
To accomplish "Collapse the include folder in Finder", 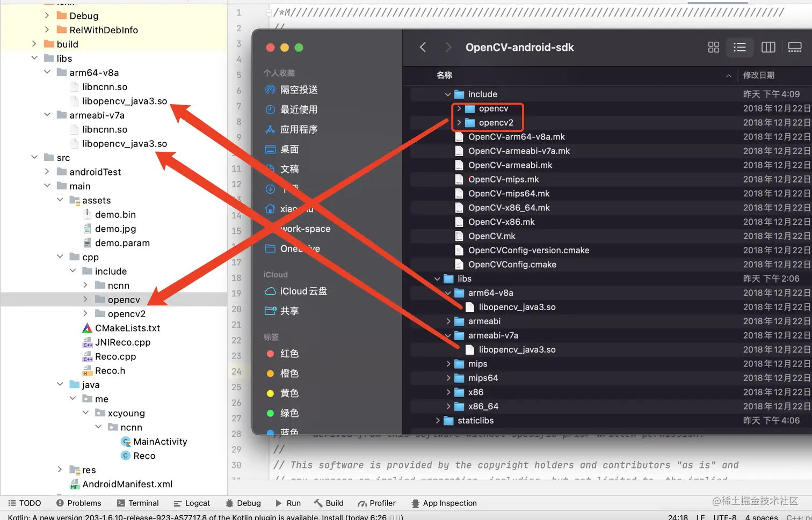I will click(x=448, y=94).
